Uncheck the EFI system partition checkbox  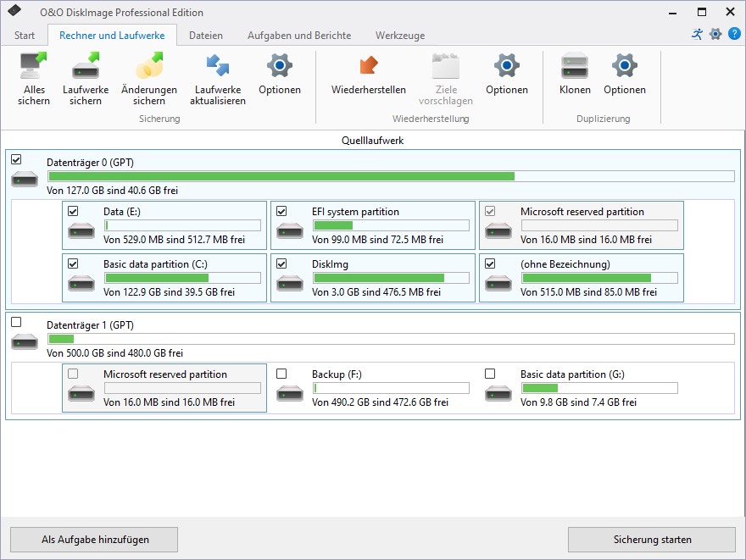pyautogui.click(x=281, y=211)
